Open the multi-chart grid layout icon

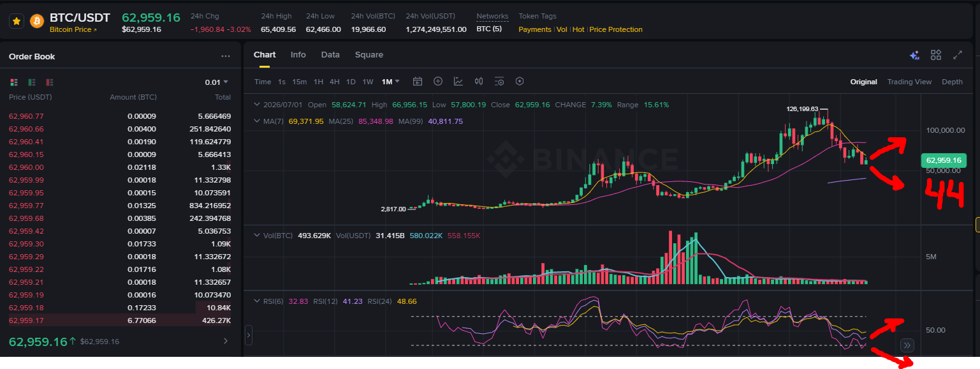(x=936, y=55)
